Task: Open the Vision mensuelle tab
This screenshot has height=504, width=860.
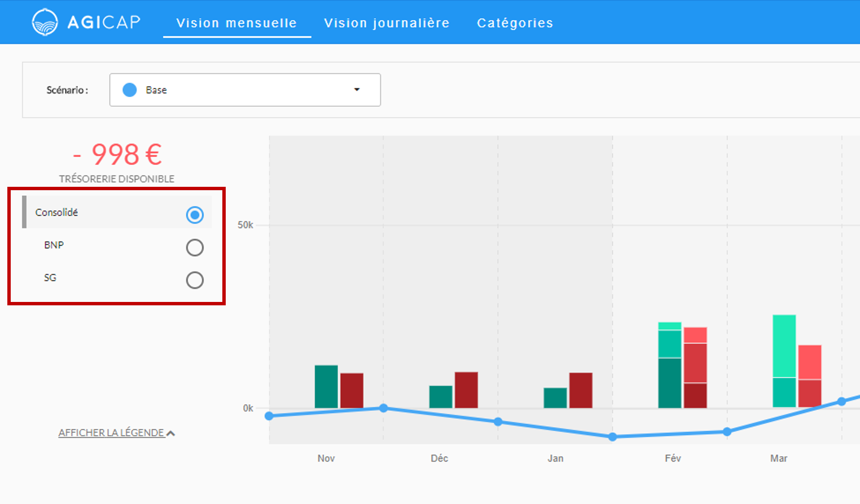Action: pos(236,23)
